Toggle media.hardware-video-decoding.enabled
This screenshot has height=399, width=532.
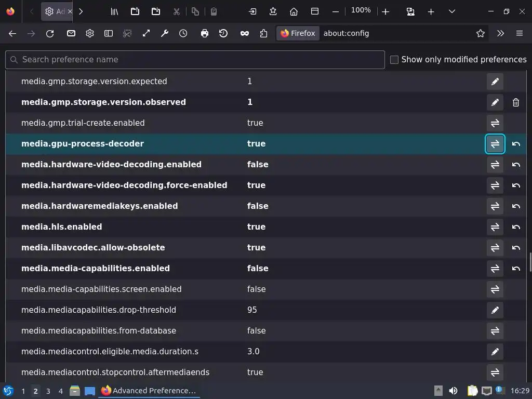[x=495, y=165]
